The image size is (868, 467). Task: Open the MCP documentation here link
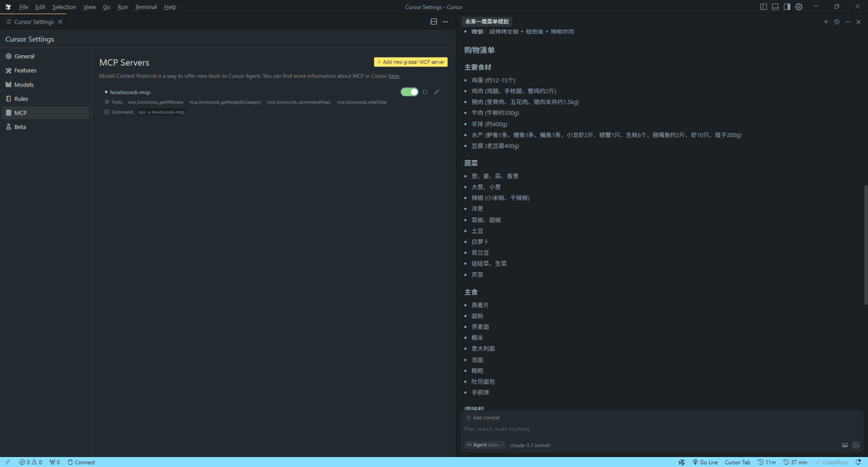(x=393, y=76)
